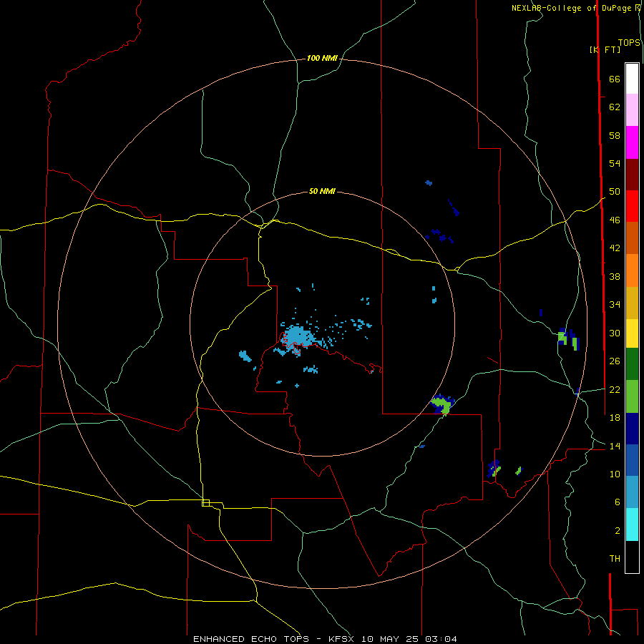This screenshot has height=644, width=644.
Task: Pick the dark red legend swatch
Action: coord(632,174)
